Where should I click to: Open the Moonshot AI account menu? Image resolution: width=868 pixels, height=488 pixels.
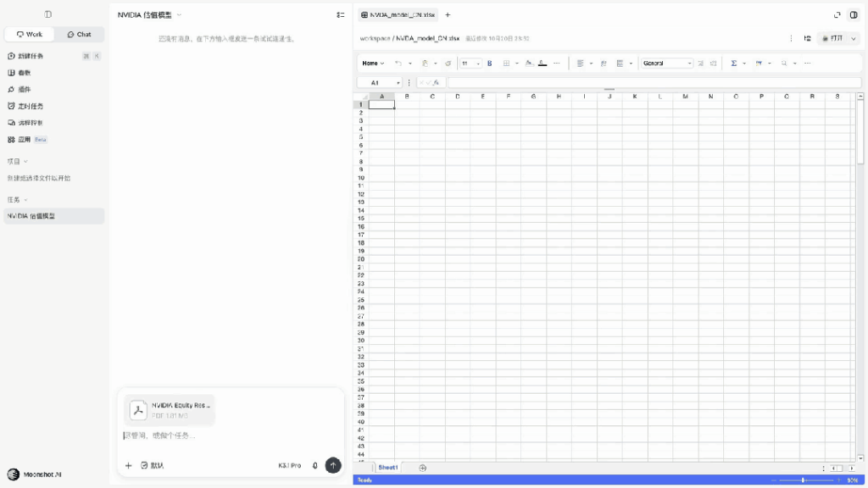point(34,474)
